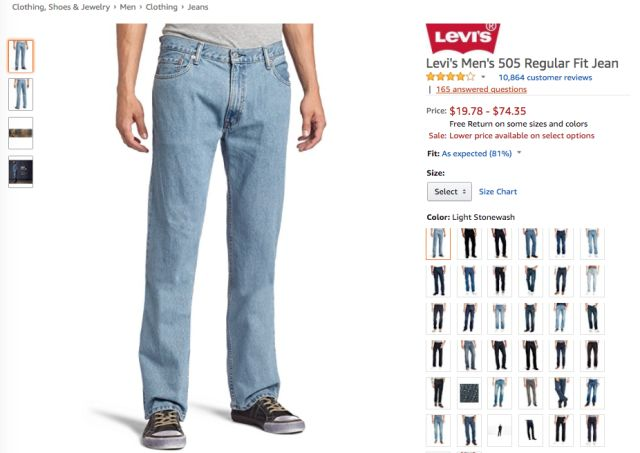
Task: Open the star rating breakdown arrow
Action: 483,77
